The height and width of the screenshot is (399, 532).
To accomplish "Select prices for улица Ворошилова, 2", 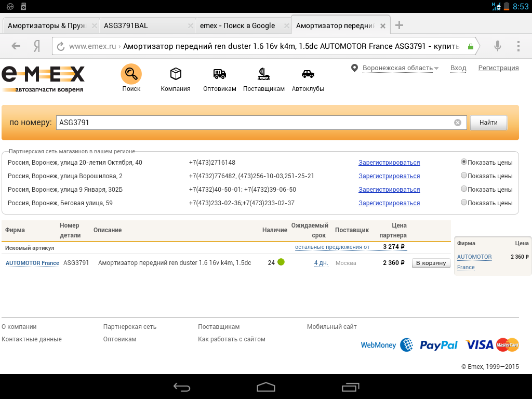I will point(464,176).
